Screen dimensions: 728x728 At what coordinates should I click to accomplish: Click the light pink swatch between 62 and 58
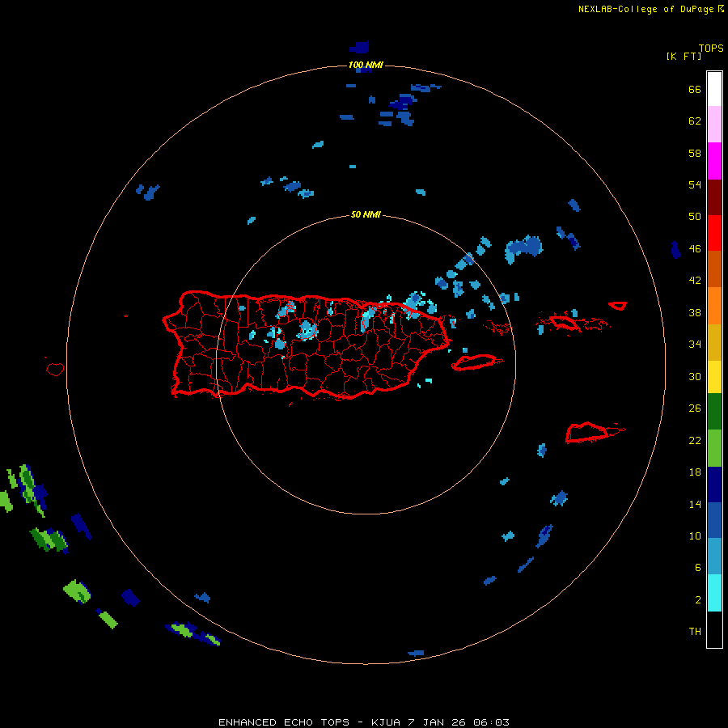pos(714,124)
